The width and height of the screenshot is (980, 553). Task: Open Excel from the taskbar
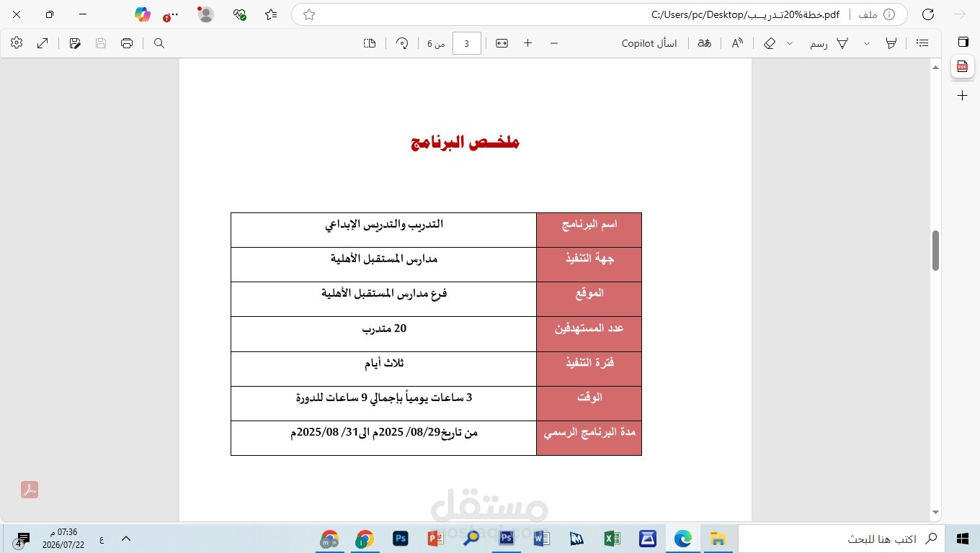pyautogui.click(x=612, y=539)
